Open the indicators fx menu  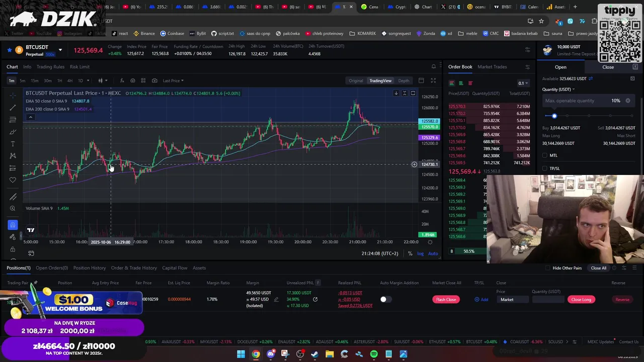[121, 80]
